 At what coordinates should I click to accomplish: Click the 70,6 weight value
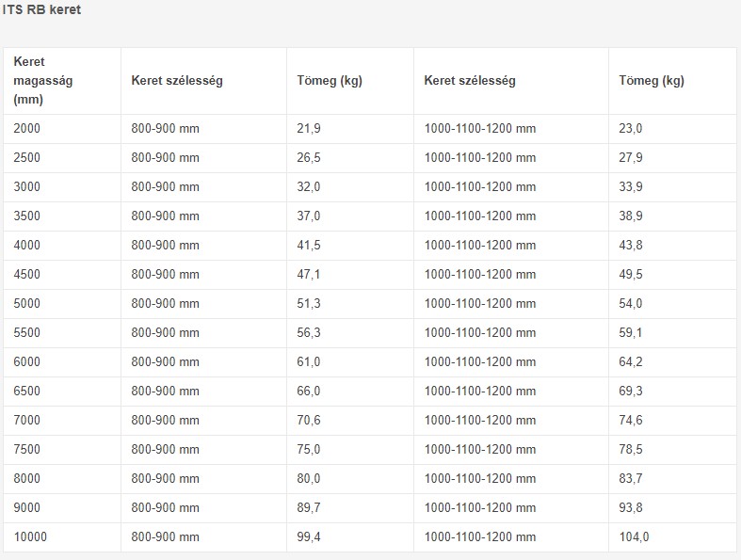coord(309,421)
